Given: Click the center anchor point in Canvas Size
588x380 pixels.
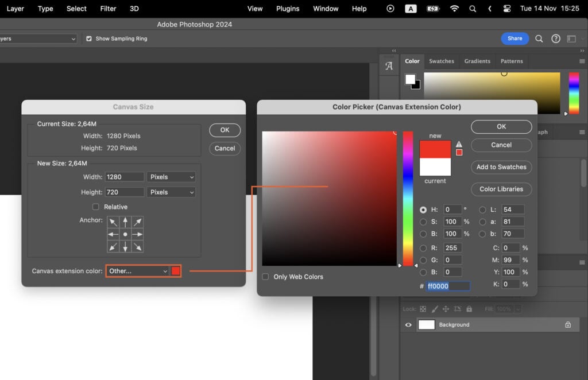Looking at the screenshot, I should tap(125, 234).
